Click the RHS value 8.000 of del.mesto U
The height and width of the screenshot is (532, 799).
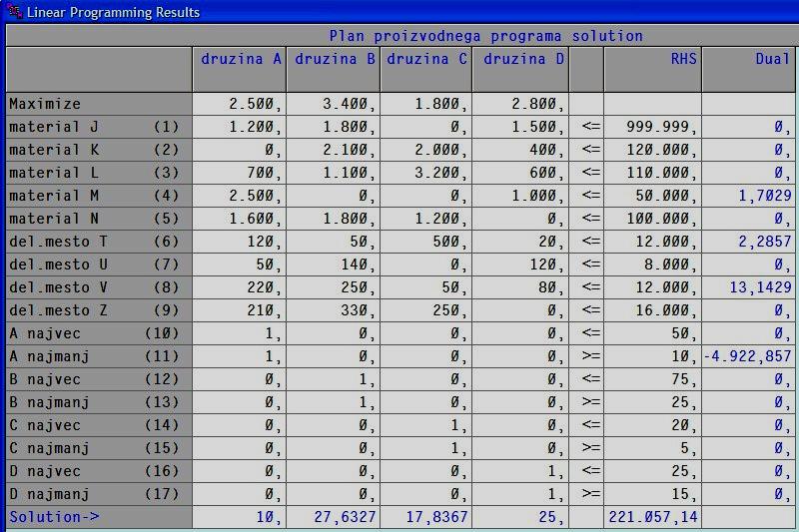(x=653, y=265)
